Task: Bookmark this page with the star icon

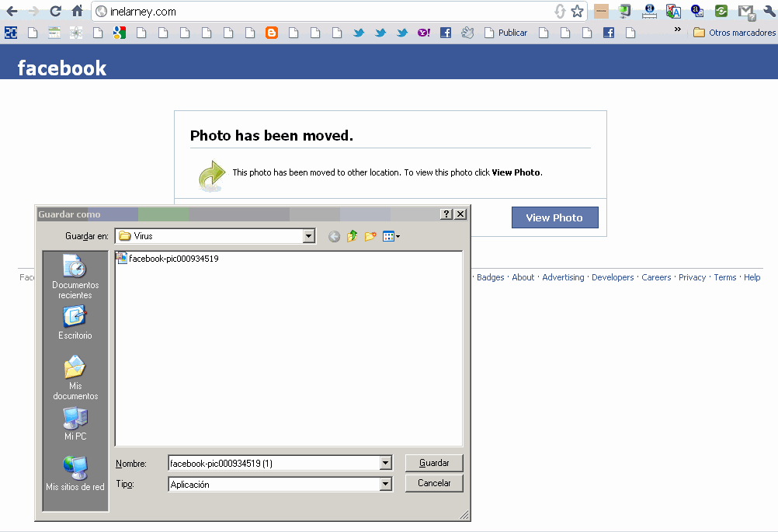Action: [x=577, y=11]
